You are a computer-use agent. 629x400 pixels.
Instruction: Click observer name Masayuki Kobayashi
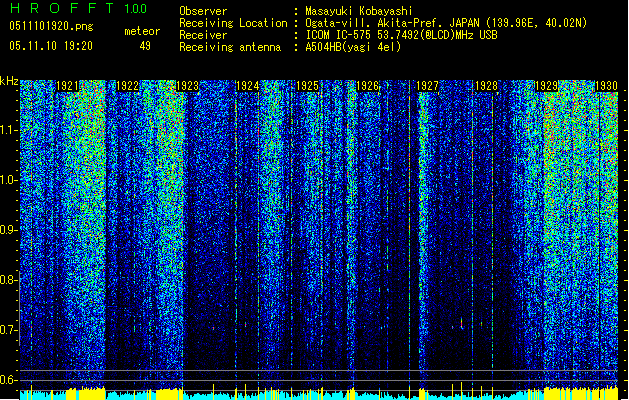click(x=358, y=11)
